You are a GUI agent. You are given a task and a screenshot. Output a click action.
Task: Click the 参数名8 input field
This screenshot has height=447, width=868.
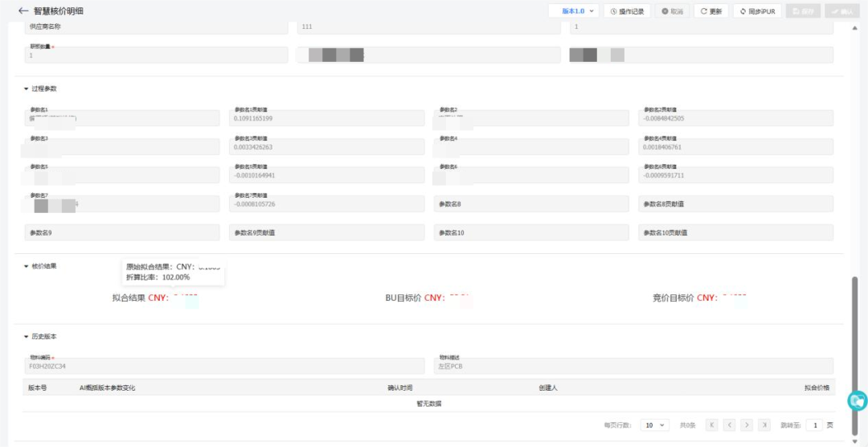point(531,205)
